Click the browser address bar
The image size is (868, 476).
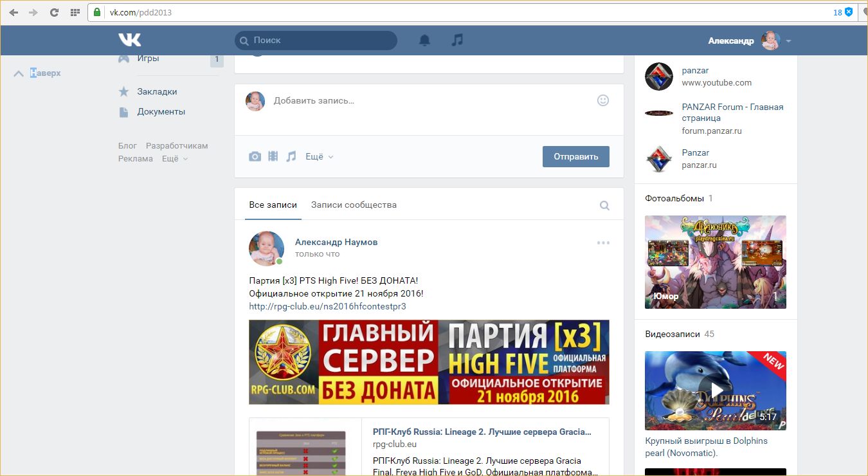pyautogui.click(x=469, y=12)
